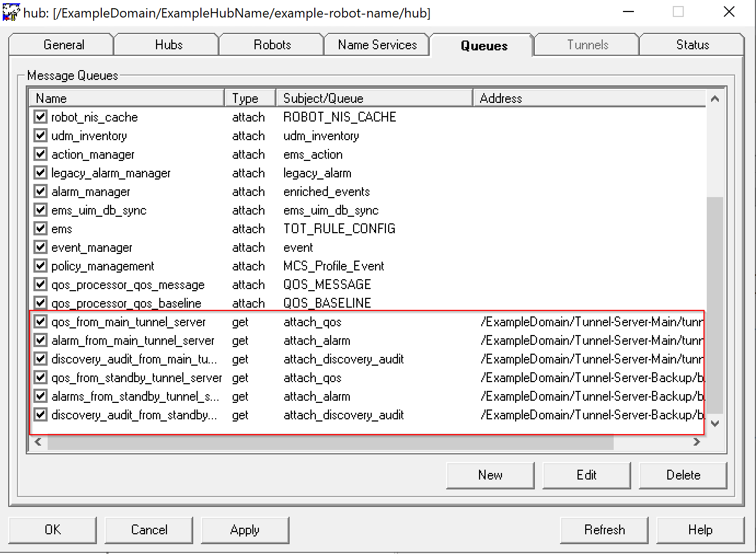Click the Refresh button
Image resolution: width=756 pixels, height=554 pixels.
(604, 530)
